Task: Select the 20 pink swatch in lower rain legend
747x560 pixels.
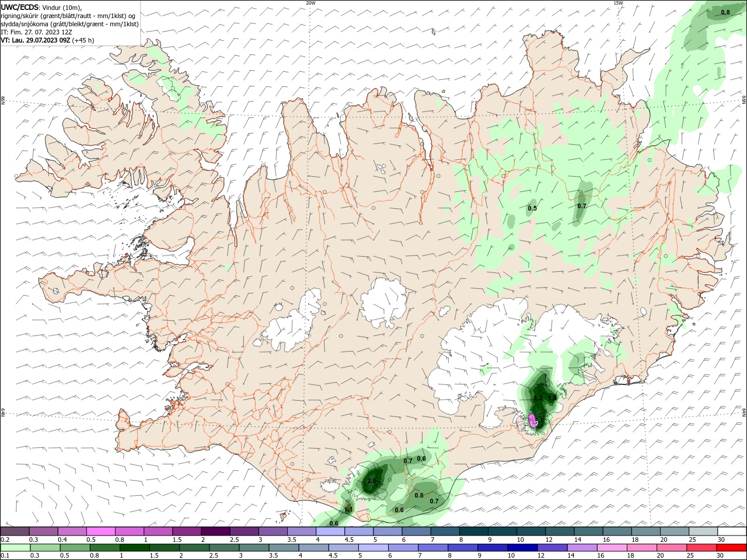Action: tap(672, 548)
